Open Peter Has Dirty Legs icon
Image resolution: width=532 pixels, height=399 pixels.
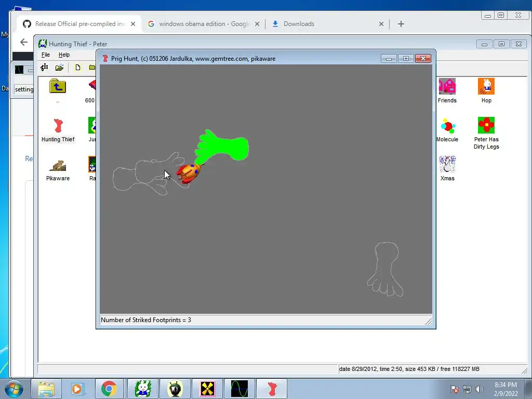point(486,125)
